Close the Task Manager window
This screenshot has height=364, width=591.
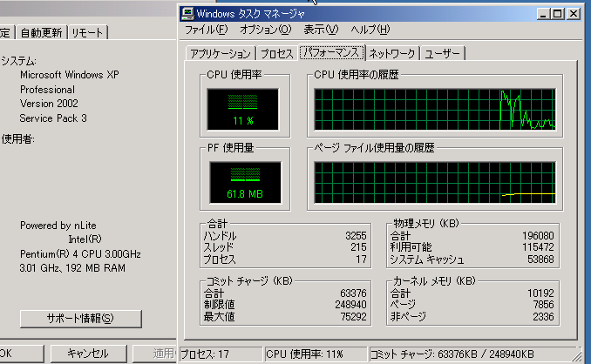574,14
